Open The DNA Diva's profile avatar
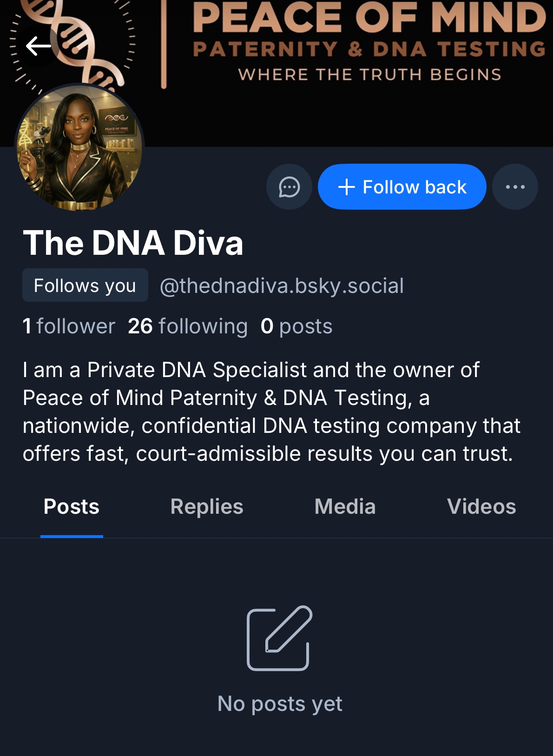This screenshot has width=553, height=756. tap(79, 148)
